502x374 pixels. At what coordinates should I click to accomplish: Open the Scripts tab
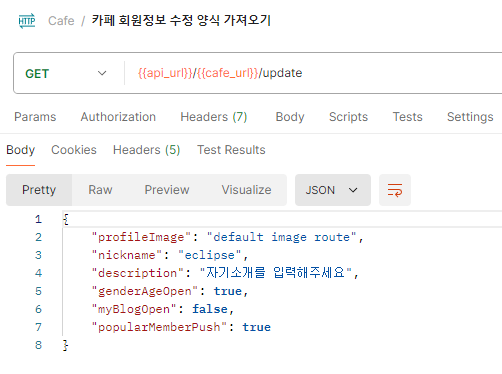348,117
